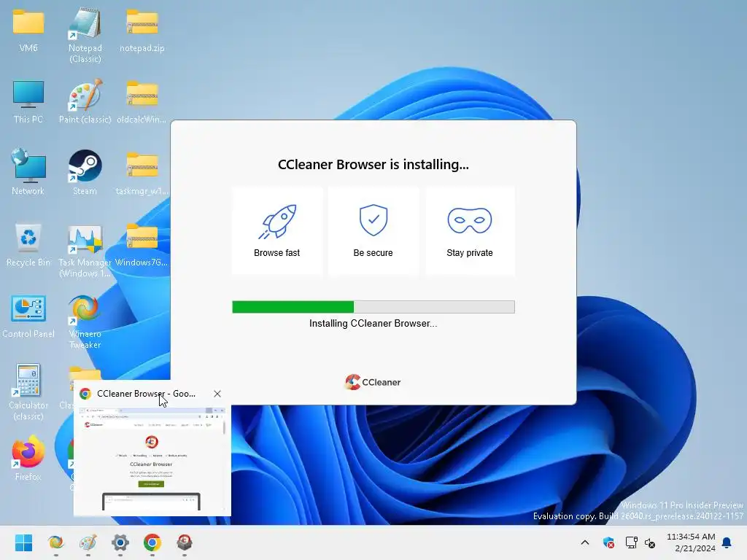Image resolution: width=747 pixels, height=560 pixels.
Task: Switch to Google Chrome in taskbar
Action: pyautogui.click(x=152, y=542)
